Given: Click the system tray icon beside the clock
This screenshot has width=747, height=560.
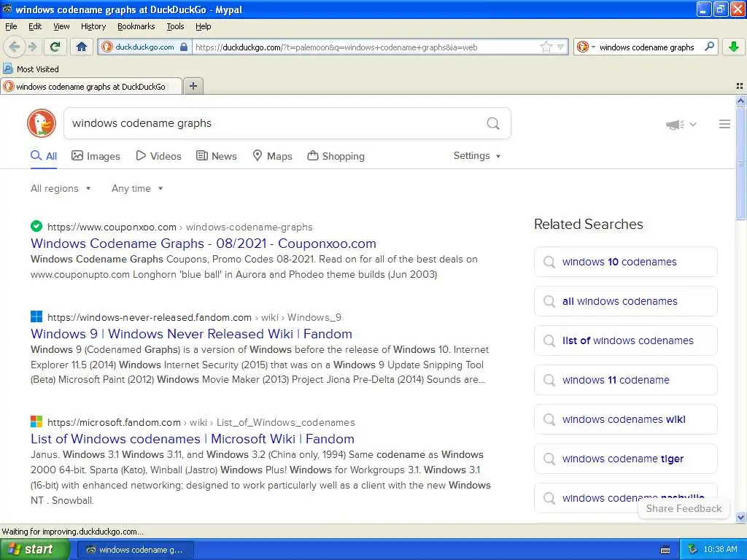Looking at the screenshot, I should coord(692,550).
